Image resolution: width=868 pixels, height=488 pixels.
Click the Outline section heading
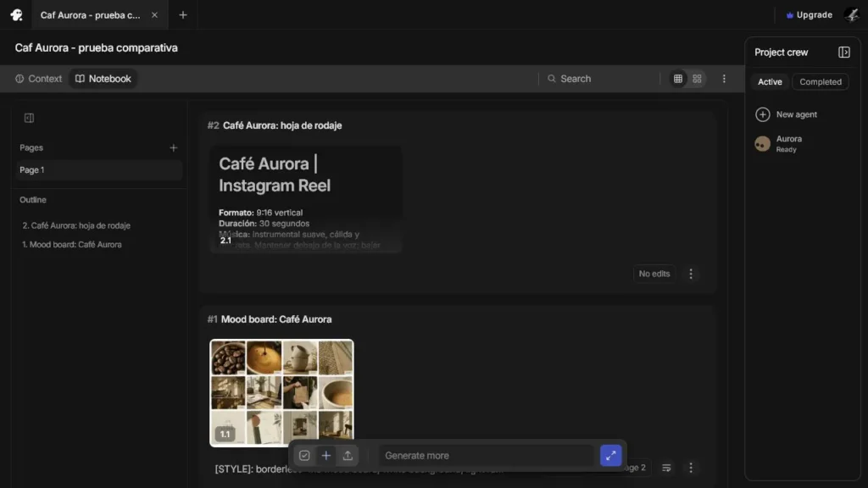[33, 200]
